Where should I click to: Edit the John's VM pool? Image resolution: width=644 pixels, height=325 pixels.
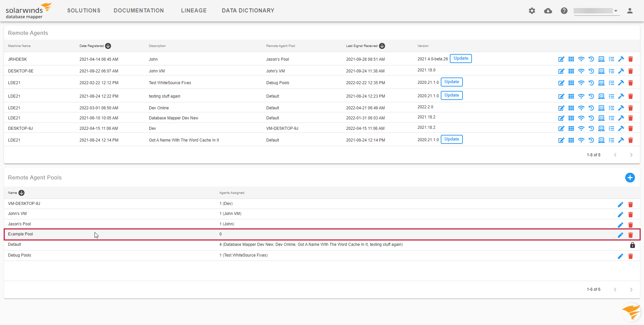[621, 215]
